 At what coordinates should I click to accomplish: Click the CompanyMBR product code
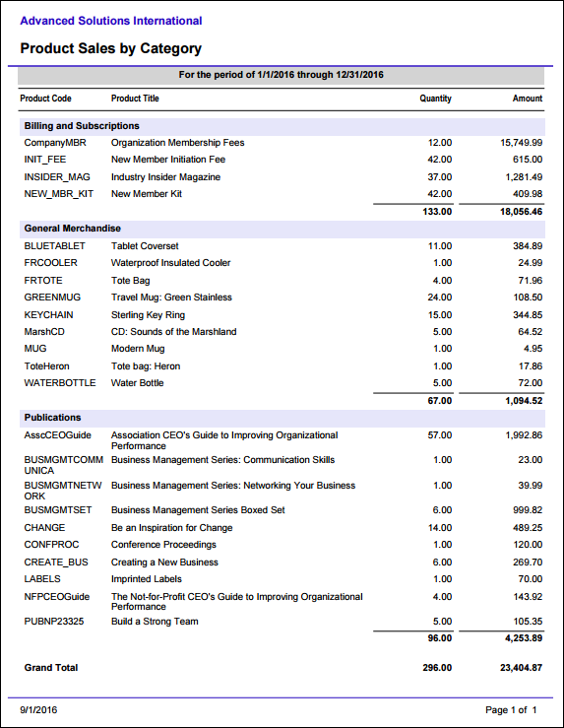[55, 143]
